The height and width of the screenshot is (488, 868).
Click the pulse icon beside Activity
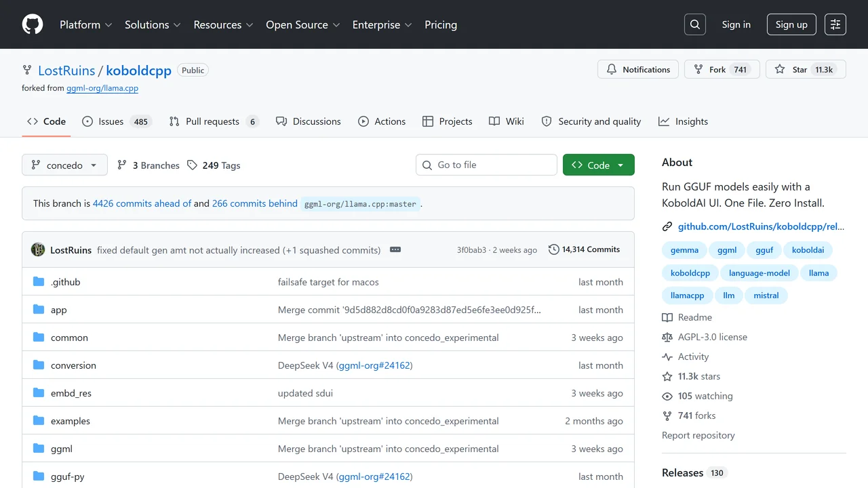click(x=667, y=357)
